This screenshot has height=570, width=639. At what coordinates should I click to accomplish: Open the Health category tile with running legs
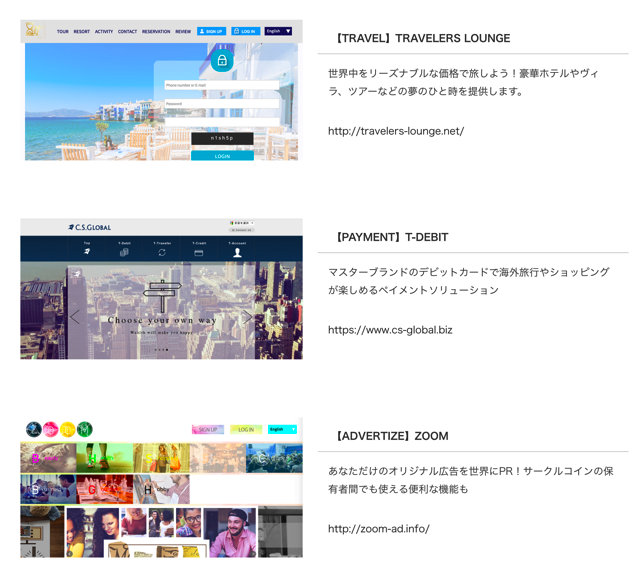coord(105,458)
